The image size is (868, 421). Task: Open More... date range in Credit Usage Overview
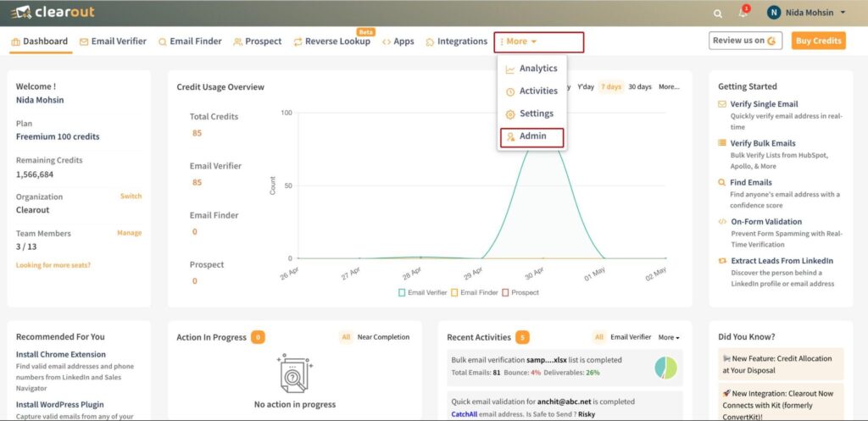point(669,87)
